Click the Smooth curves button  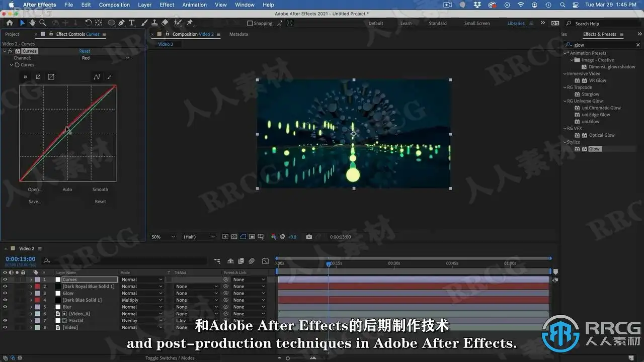click(100, 190)
